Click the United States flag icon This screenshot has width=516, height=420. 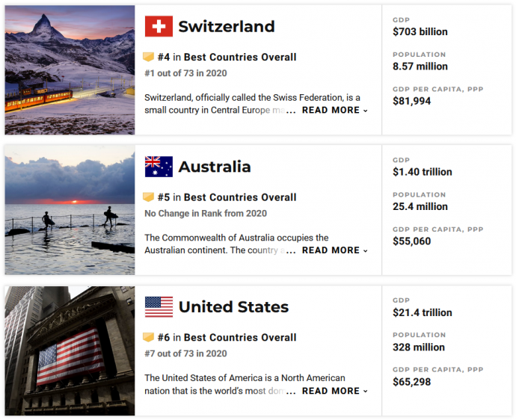[x=159, y=307]
